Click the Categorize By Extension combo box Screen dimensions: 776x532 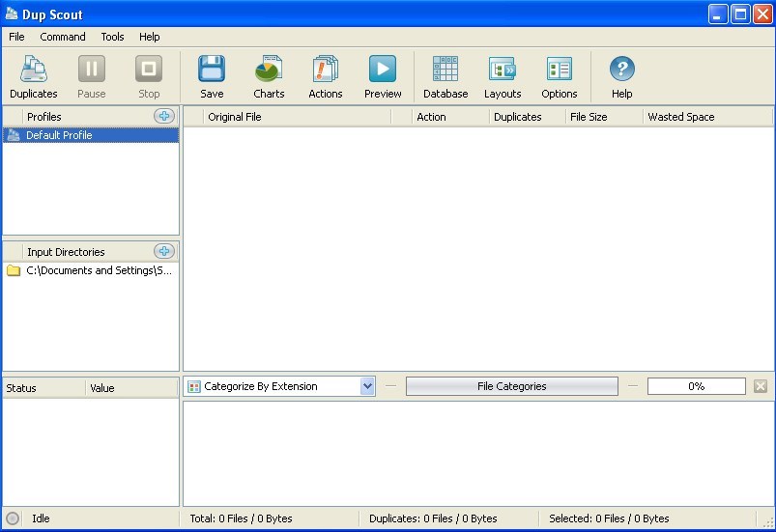coord(279,386)
